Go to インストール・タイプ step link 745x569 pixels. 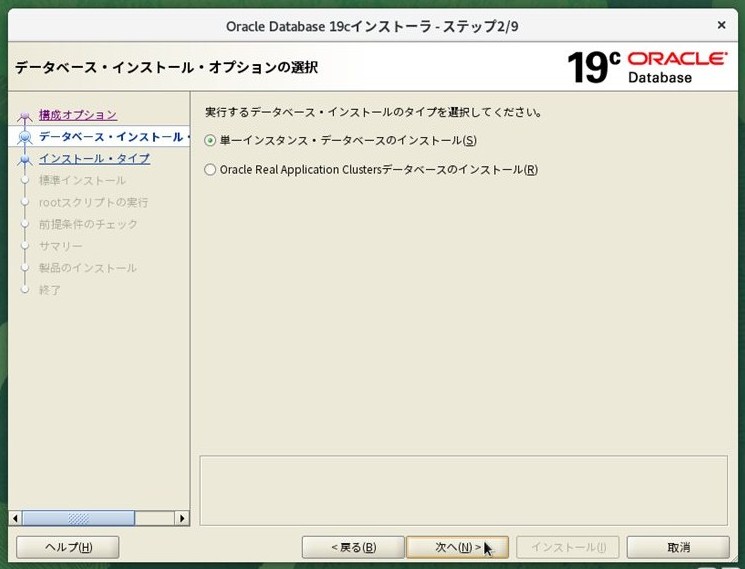(x=95, y=158)
